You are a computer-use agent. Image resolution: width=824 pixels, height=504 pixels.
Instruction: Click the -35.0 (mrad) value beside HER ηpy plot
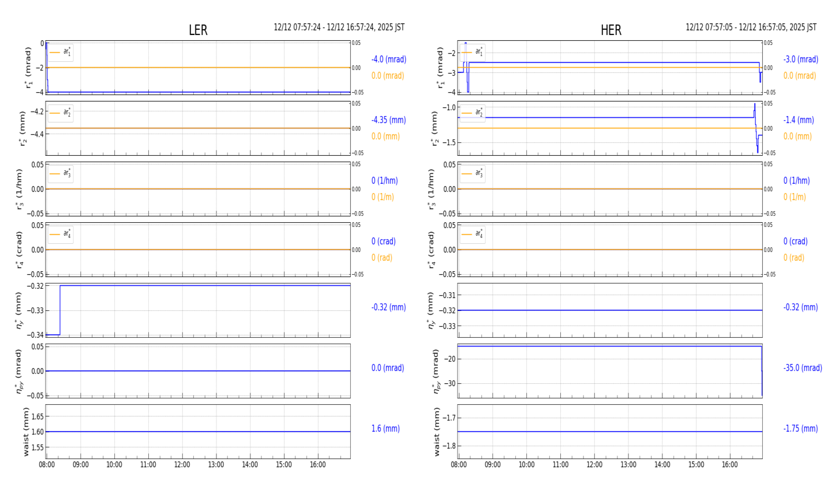(x=803, y=368)
